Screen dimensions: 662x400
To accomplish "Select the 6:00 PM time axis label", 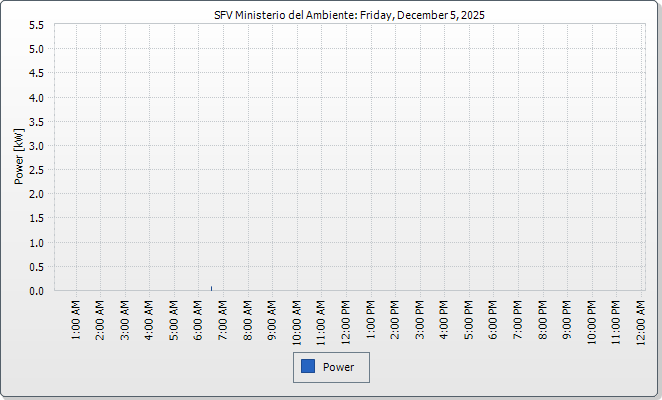I will tap(493, 318).
